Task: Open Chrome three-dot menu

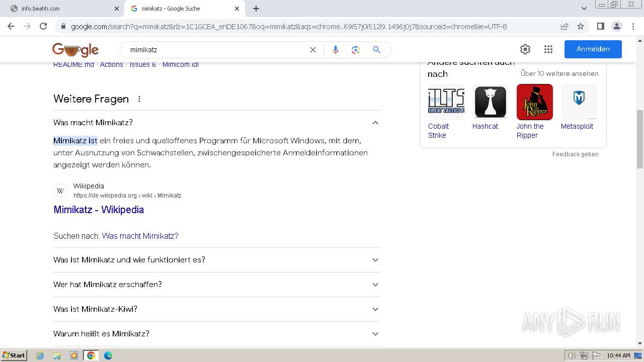Action: tap(632, 26)
